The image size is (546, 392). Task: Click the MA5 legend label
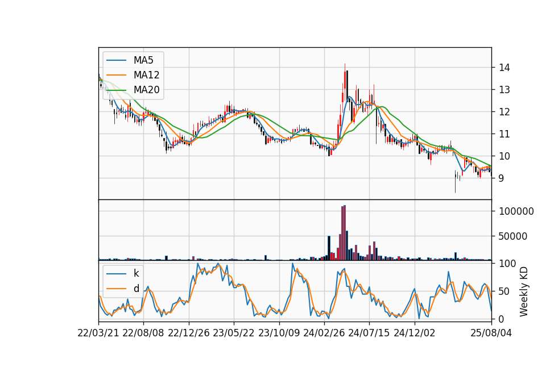point(143,60)
